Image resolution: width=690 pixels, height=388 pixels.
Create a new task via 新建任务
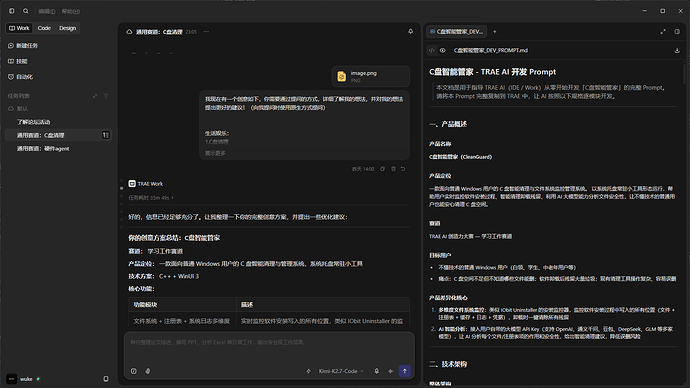point(23,46)
